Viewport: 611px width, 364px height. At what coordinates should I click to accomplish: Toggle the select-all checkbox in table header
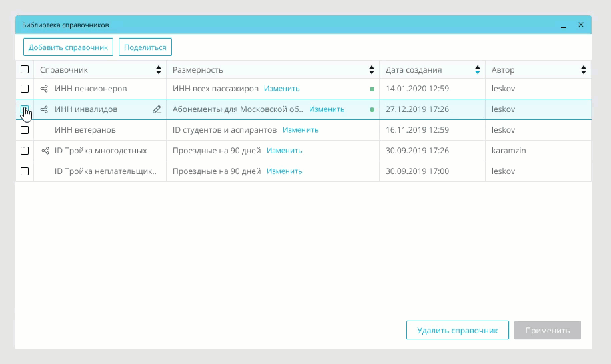pos(25,69)
